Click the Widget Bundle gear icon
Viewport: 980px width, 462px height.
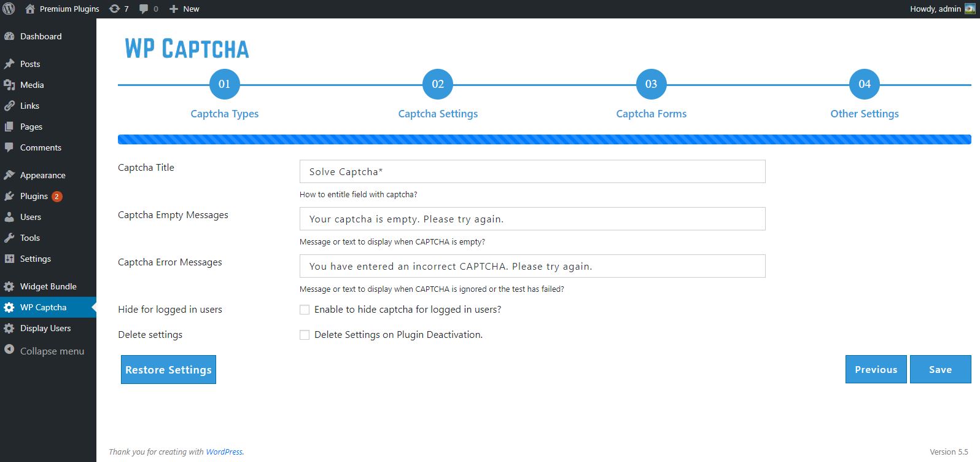coord(9,286)
